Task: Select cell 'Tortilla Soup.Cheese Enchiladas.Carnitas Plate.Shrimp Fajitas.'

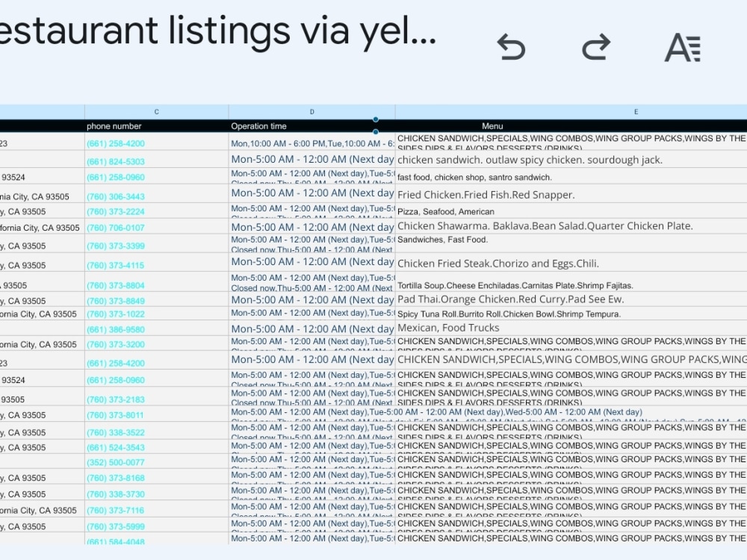Action: (571, 282)
